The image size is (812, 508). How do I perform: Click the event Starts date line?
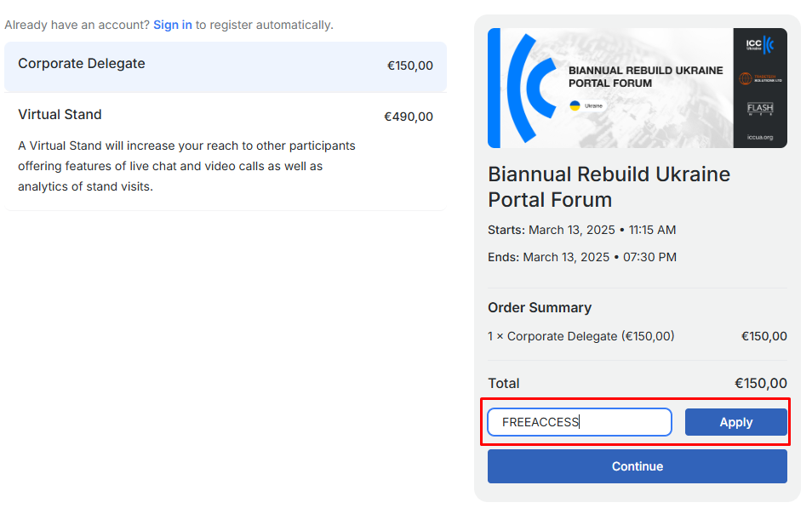[x=581, y=230]
